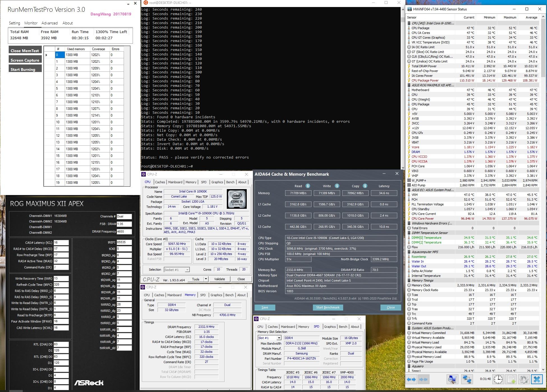Click Memory Clock gauge icon in HWiNFO
Screen dimensions: 547x392
click(x=409, y=285)
